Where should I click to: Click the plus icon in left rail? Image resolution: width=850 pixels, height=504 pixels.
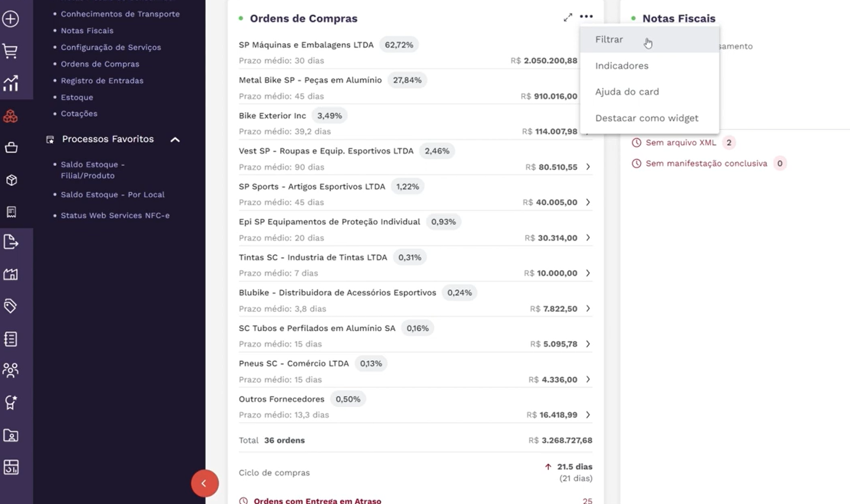(x=11, y=19)
